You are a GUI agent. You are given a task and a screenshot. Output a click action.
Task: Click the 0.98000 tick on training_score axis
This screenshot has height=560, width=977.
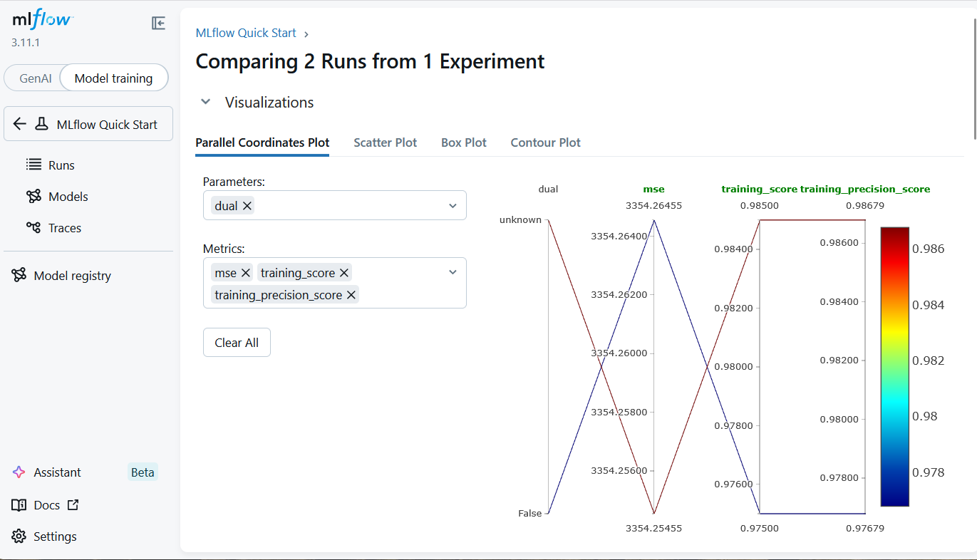tap(733, 366)
